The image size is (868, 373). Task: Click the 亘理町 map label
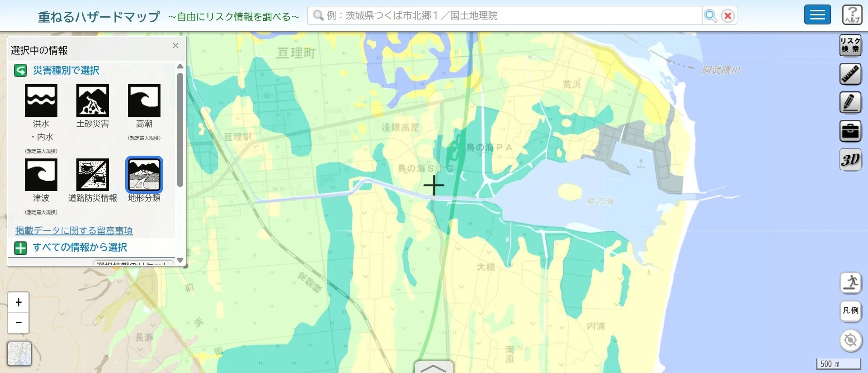coord(296,53)
